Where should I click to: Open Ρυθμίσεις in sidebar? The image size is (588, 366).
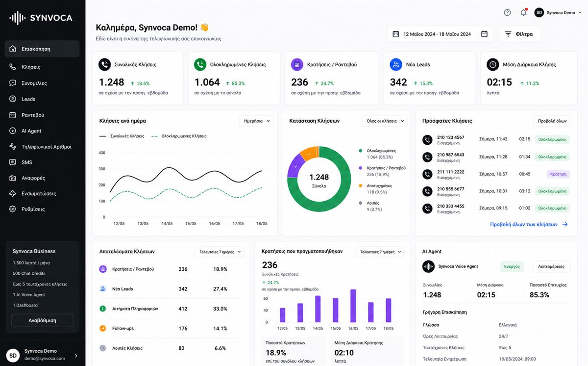pos(42,209)
